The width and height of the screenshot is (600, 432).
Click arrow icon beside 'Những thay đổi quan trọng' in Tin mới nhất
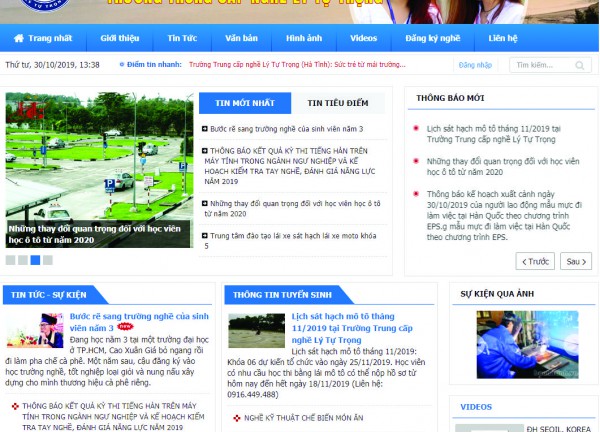205,204
